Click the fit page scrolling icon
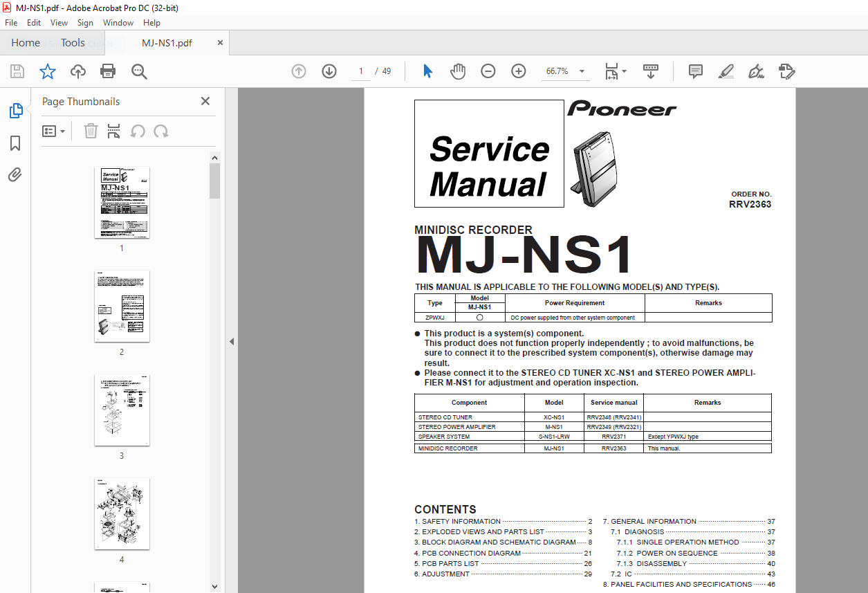This screenshot has width=868, height=593. coord(611,71)
